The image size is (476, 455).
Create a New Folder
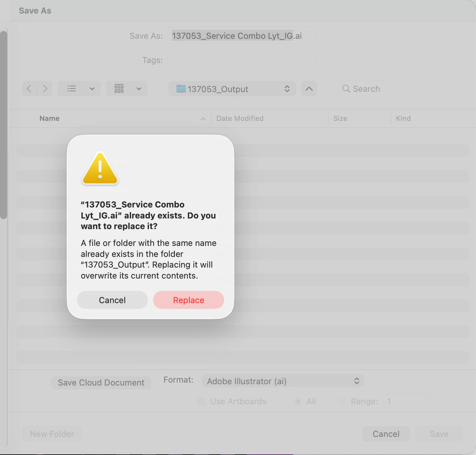[x=52, y=434]
